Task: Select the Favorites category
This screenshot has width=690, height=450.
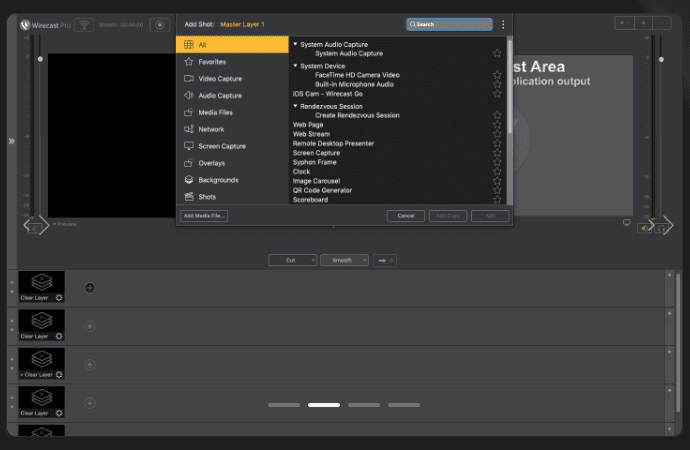Action: (x=232, y=62)
